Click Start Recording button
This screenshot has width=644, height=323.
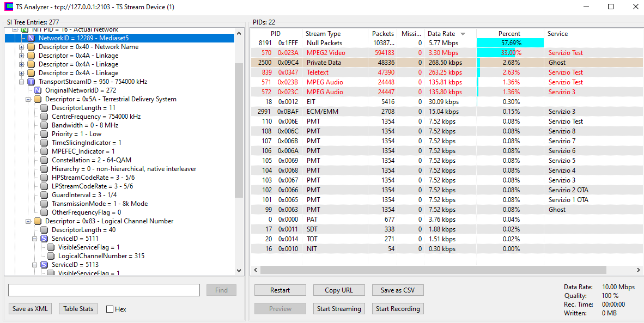[x=398, y=309]
